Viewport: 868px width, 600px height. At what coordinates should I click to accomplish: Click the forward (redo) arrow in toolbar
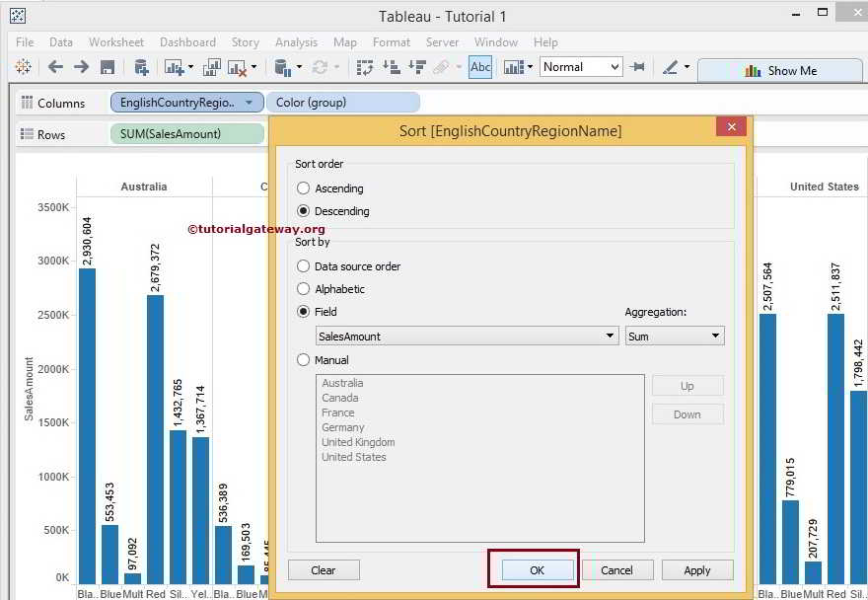pyautogui.click(x=81, y=67)
